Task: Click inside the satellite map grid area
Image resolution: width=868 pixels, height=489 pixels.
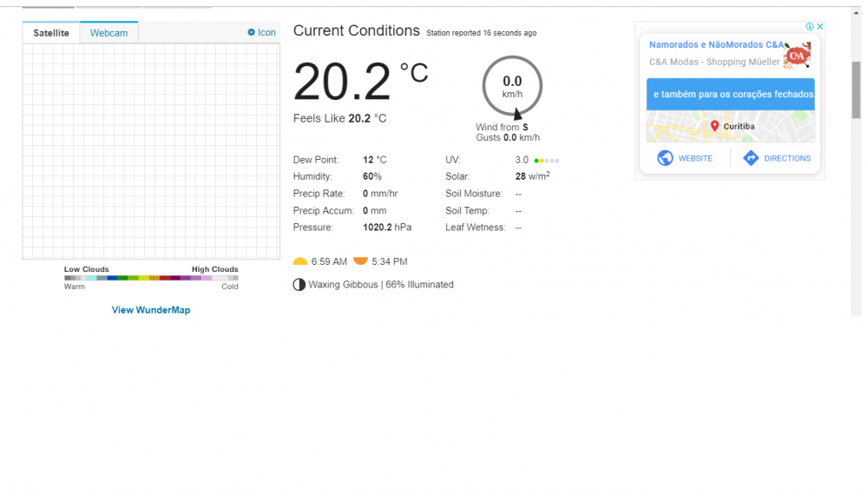Action: pos(151,150)
